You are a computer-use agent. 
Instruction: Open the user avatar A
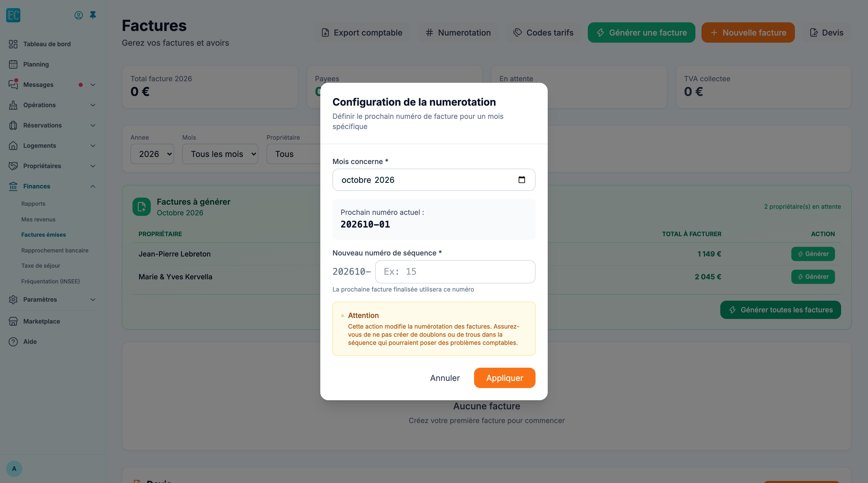point(14,469)
